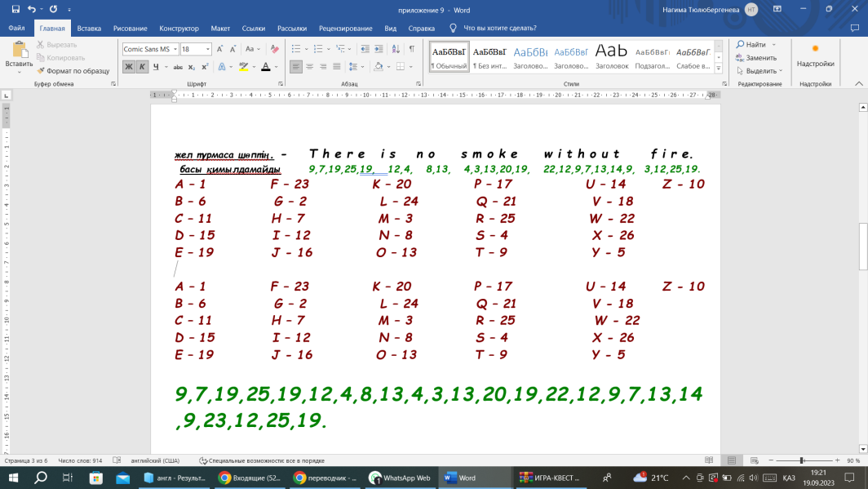The image size is (868, 489).
Task: Decrease paragraph indent
Action: (365, 49)
